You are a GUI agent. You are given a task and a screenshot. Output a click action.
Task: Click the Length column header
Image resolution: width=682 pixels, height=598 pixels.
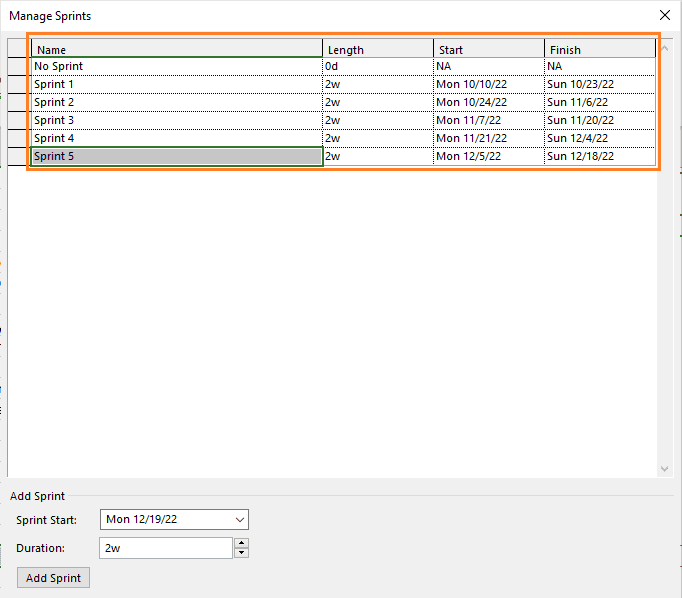[x=378, y=49]
